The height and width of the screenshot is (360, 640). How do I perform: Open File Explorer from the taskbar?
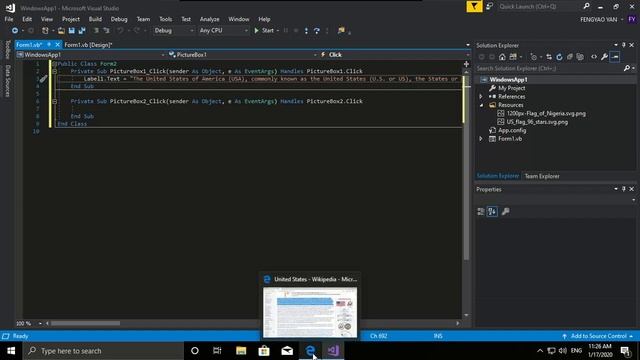[241, 351]
